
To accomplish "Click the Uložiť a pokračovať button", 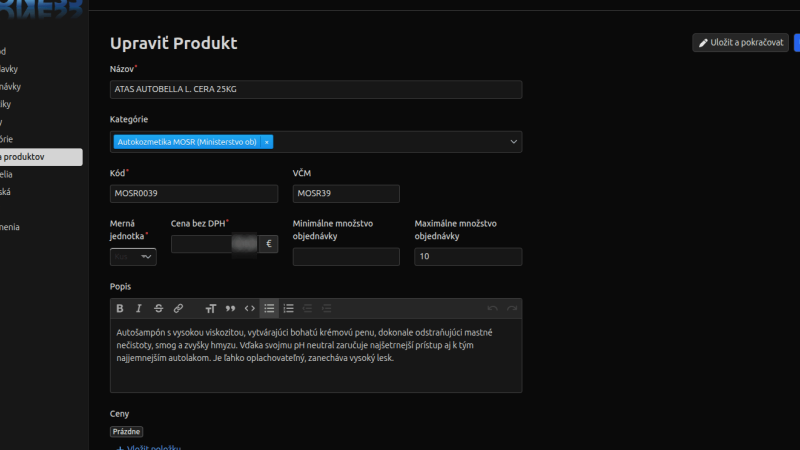I will (740, 43).
